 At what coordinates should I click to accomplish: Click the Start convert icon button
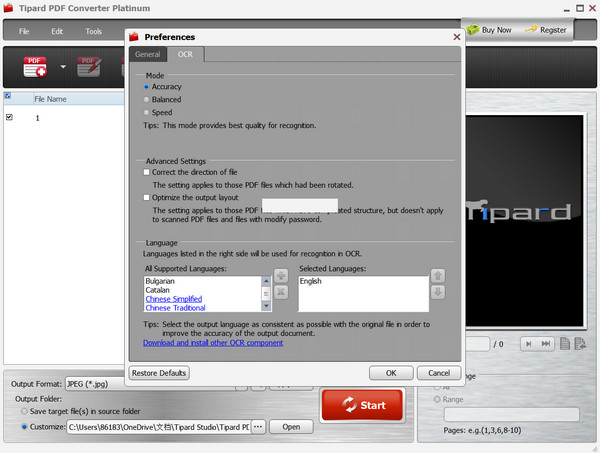(362, 405)
